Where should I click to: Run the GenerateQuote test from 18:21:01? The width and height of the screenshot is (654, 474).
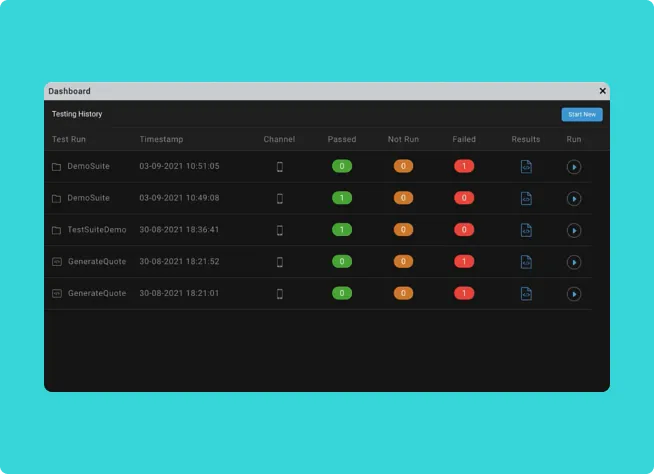[x=574, y=295]
